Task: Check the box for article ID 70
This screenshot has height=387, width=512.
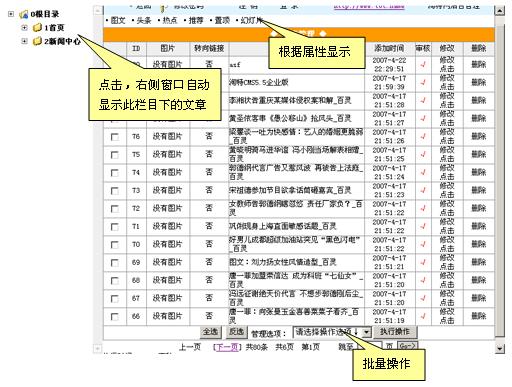Action: [114, 245]
